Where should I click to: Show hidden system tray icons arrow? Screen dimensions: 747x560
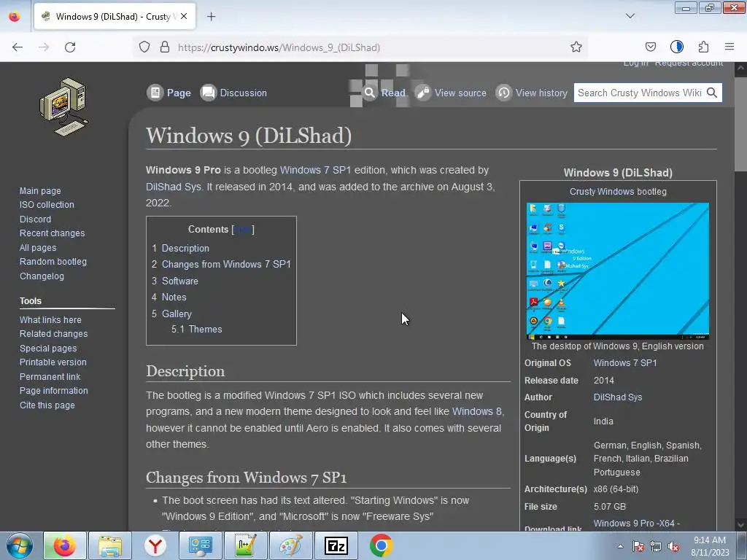(x=620, y=546)
